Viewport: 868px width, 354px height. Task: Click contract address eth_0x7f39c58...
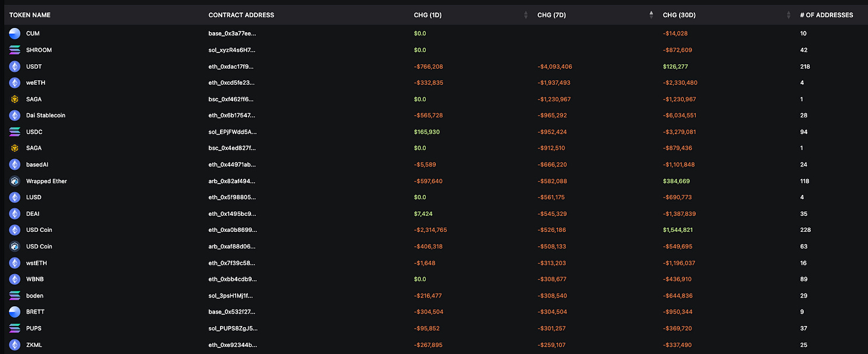point(232,263)
